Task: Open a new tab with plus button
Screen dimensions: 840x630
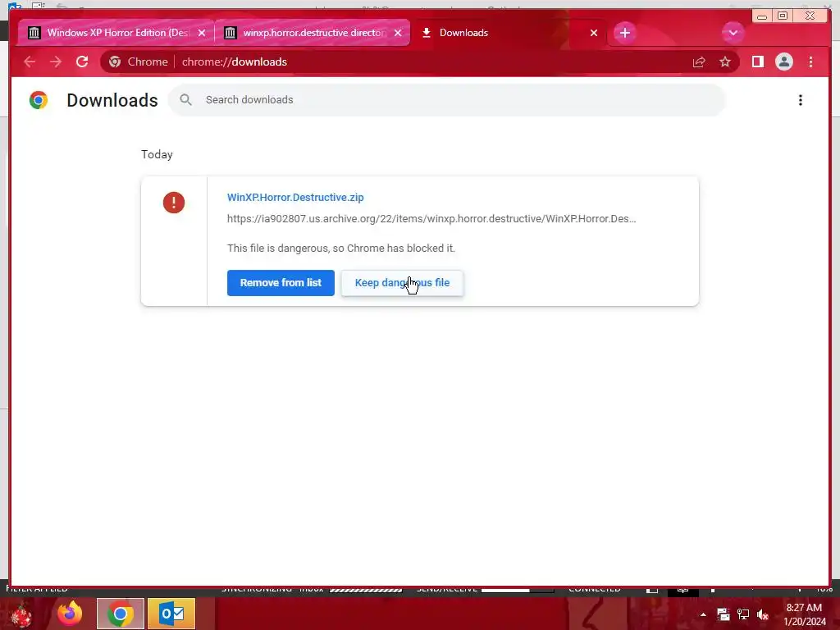Action: click(x=624, y=33)
